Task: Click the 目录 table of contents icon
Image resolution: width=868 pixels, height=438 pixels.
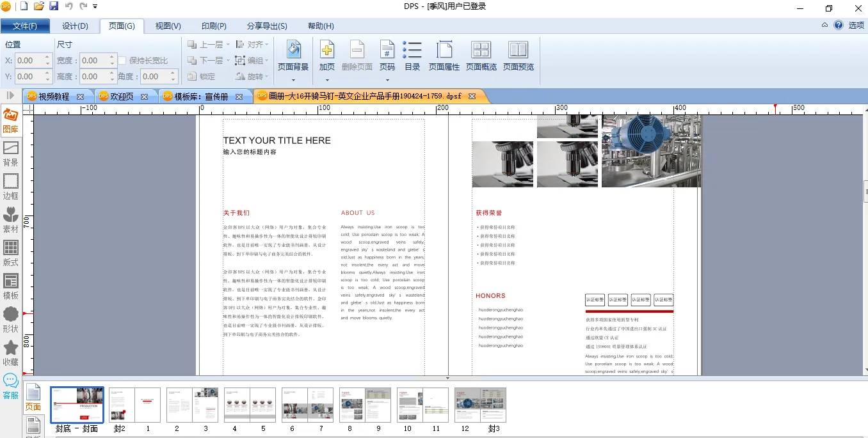Action: coord(412,56)
